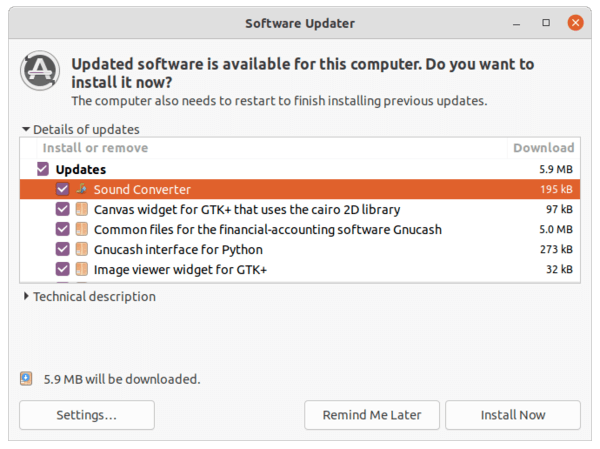Uncheck the Updates group checkbox
This screenshot has width=600, height=449.
(x=43, y=169)
